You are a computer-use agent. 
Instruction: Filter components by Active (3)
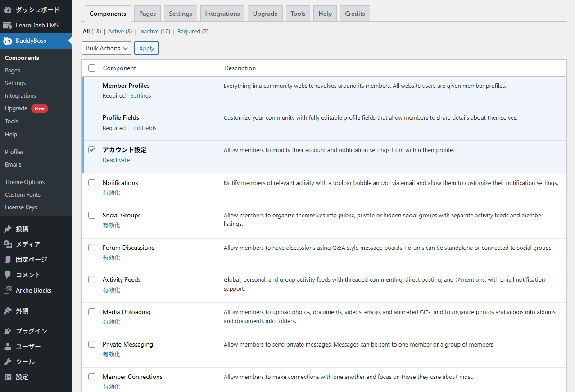[120, 31]
